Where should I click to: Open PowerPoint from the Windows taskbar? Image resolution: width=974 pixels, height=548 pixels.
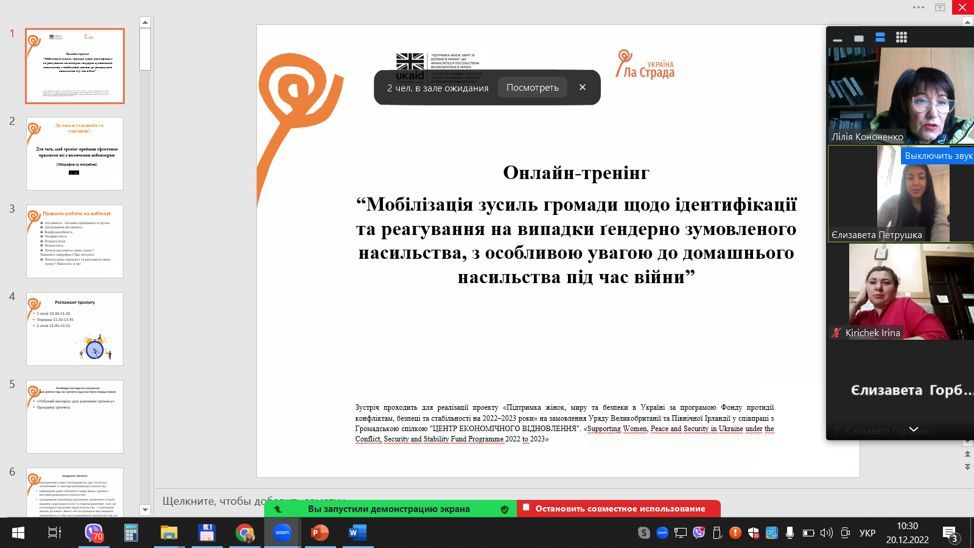click(320, 533)
